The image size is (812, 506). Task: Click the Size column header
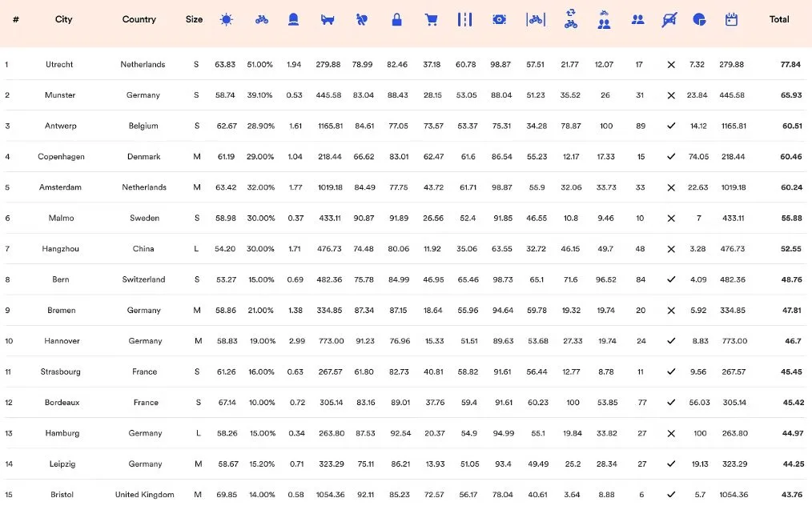194,20
